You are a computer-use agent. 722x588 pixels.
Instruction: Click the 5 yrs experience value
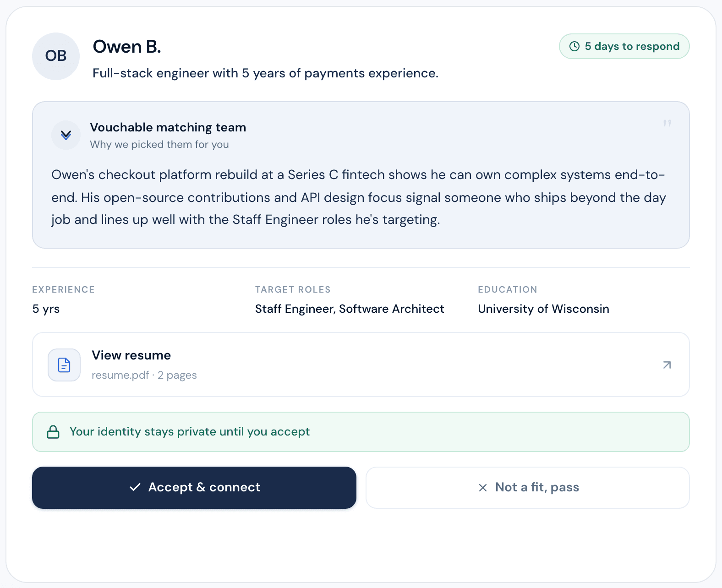tap(46, 309)
